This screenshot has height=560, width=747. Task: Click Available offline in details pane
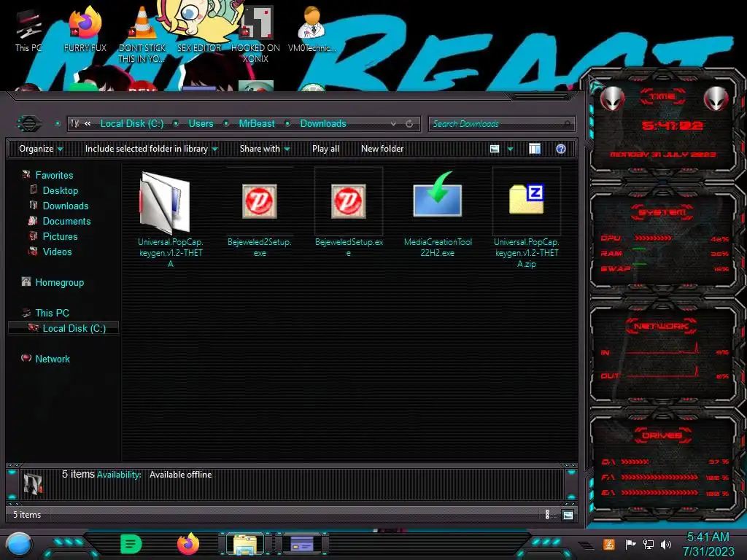(x=181, y=475)
